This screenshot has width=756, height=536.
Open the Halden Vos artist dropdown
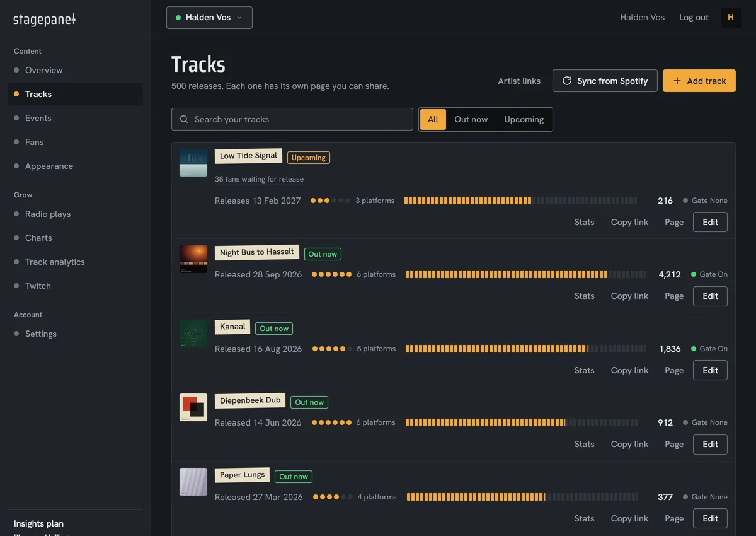click(209, 18)
